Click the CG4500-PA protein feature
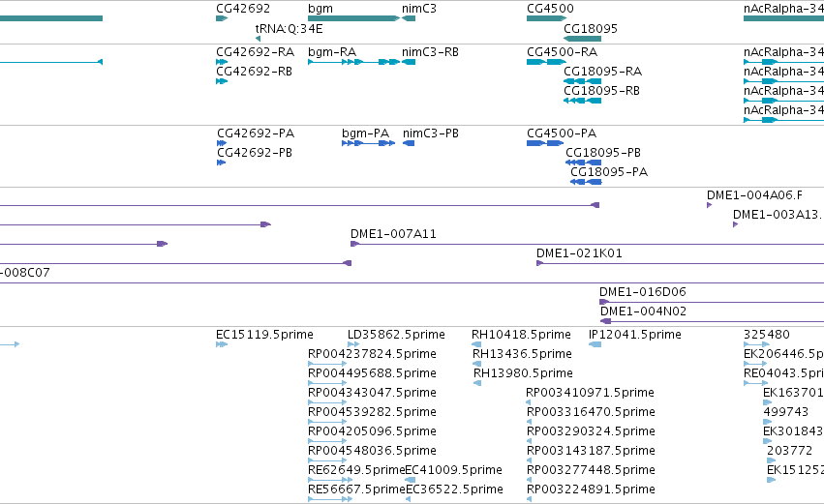The image size is (824, 504). 545,143
